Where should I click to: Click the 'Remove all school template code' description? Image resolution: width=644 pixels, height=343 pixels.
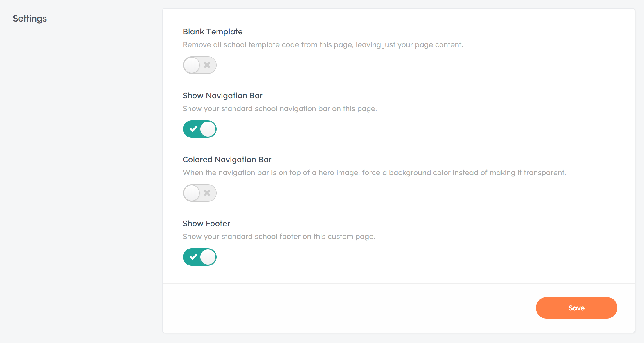point(323,45)
